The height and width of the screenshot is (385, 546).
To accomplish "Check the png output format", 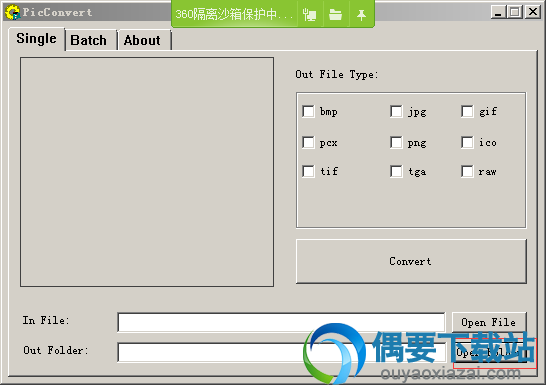I will click(x=396, y=142).
